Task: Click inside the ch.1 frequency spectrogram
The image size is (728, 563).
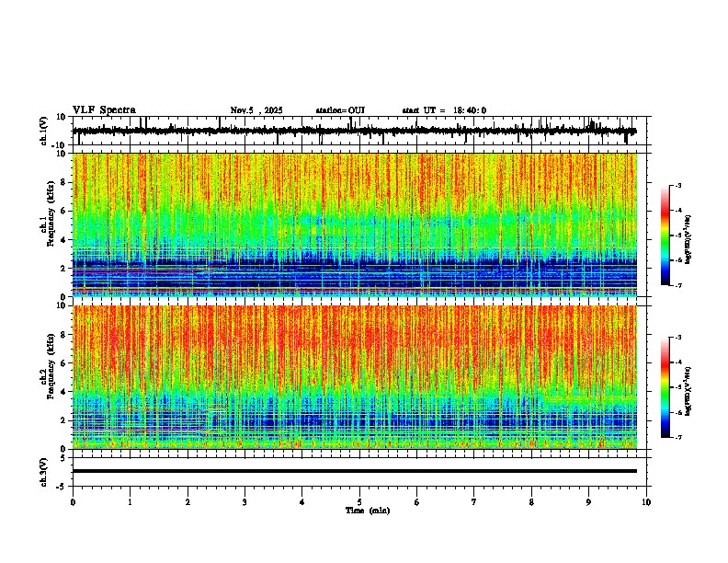Action: click(x=355, y=224)
